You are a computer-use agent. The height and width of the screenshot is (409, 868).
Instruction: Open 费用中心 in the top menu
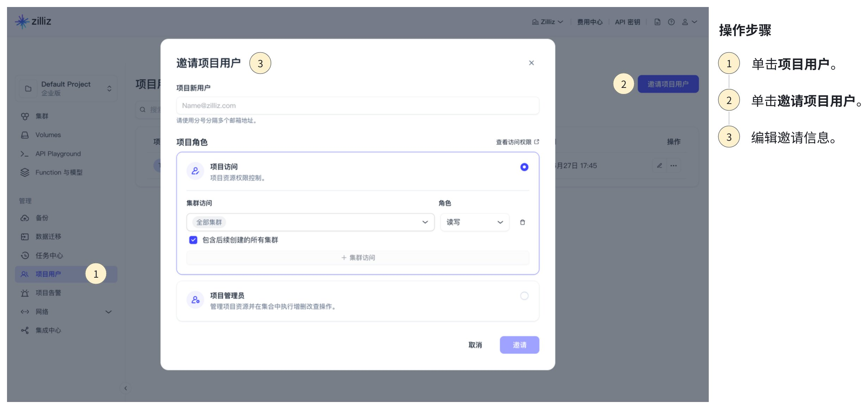(590, 22)
